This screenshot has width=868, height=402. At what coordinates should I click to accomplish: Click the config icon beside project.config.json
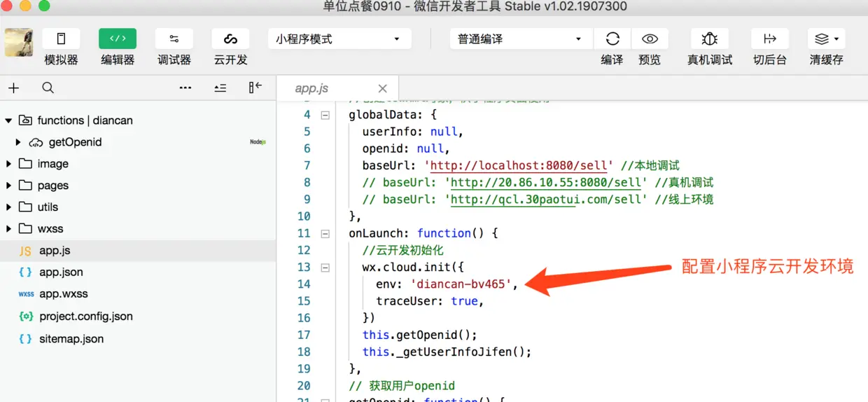click(26, 317)
